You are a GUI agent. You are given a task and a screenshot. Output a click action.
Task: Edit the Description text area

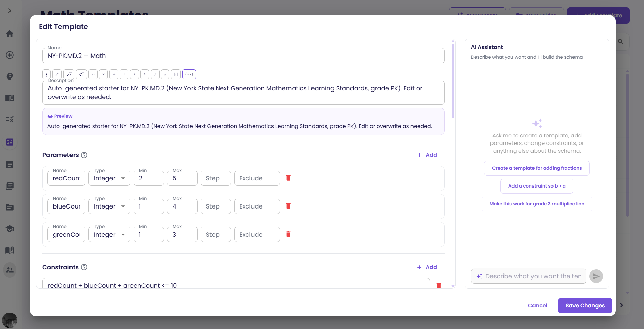(243, 93)
